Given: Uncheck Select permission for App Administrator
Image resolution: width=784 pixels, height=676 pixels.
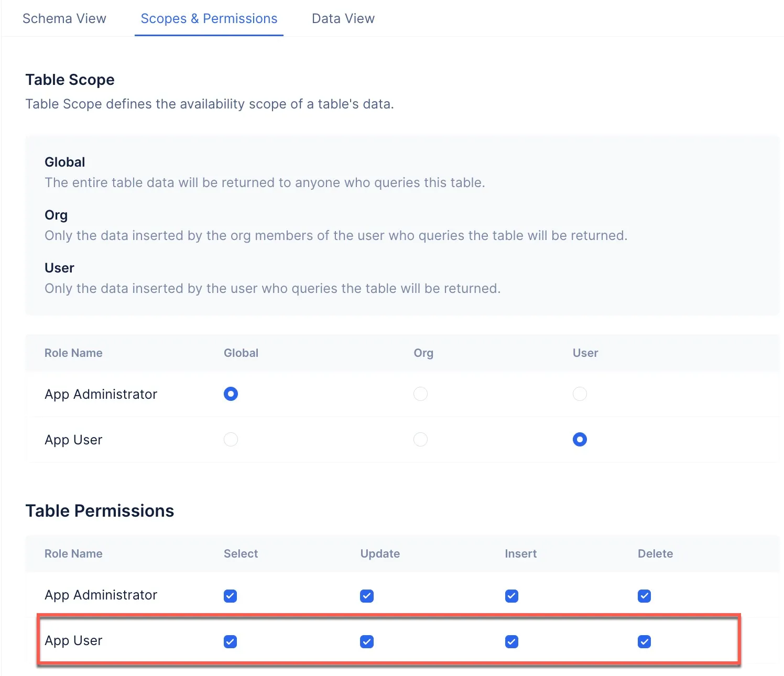Looking at the screenshot, I should coord(231,596).
